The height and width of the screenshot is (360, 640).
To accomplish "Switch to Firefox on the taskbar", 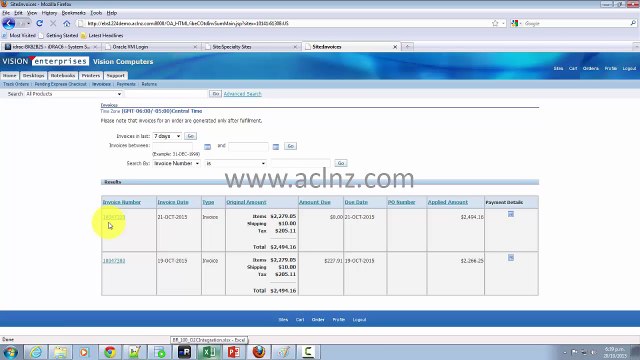I will [x=259, y=352].
